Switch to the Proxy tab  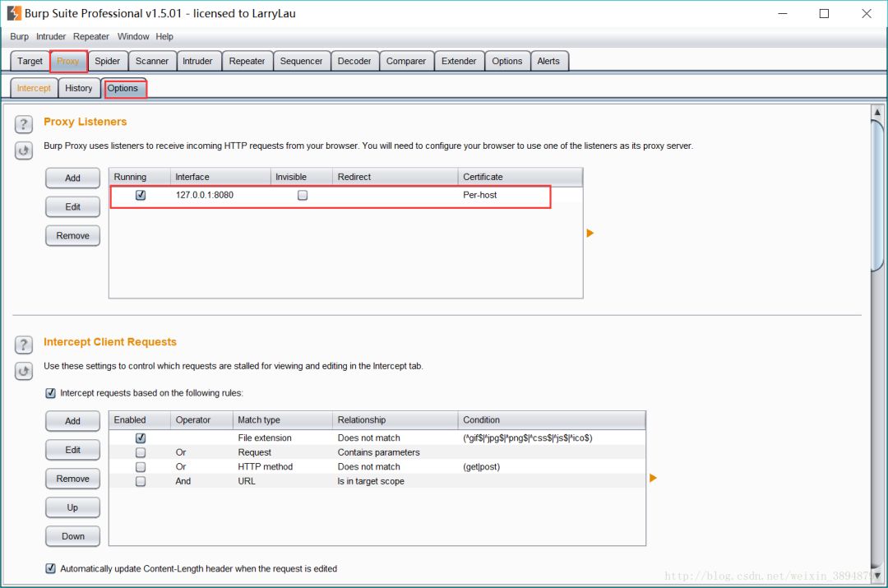(x=68, y=61)
